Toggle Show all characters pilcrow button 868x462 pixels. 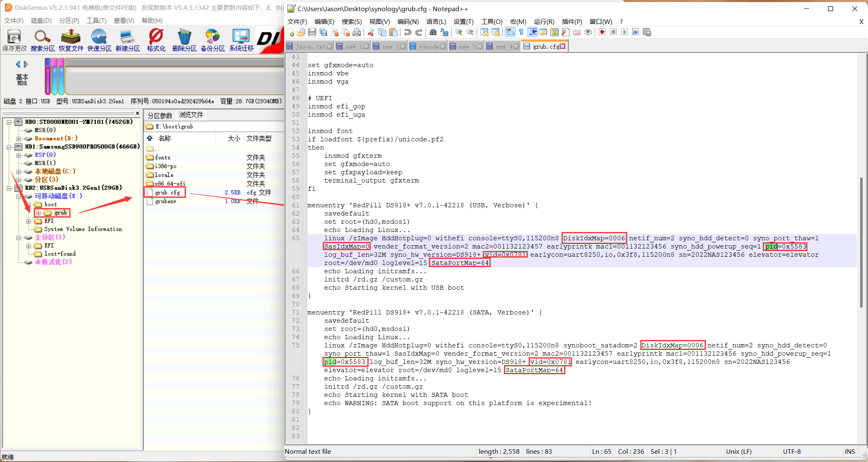(x=521, y=32)
